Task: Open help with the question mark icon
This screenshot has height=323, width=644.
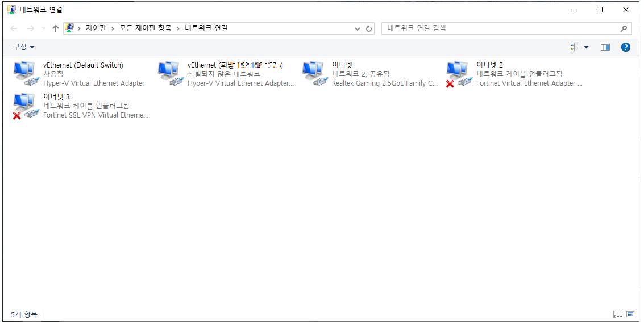Action: point(625,47)
